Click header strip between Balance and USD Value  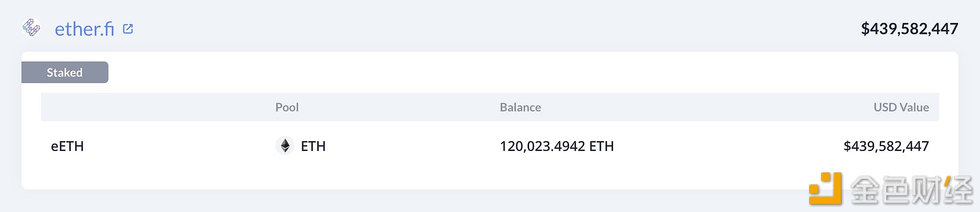(x=708, y=107)
